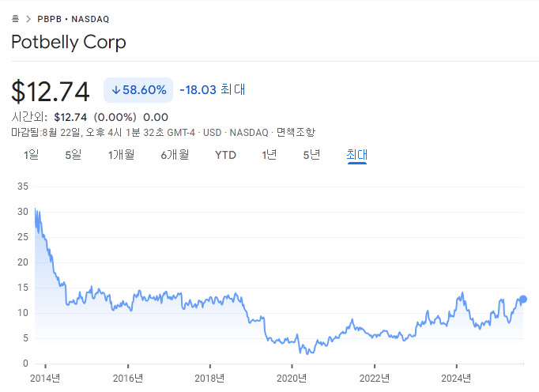Click the 2020년 label on the time axis
The width and height of the screenshot is (539, 392).
click(x=292, y=378)
